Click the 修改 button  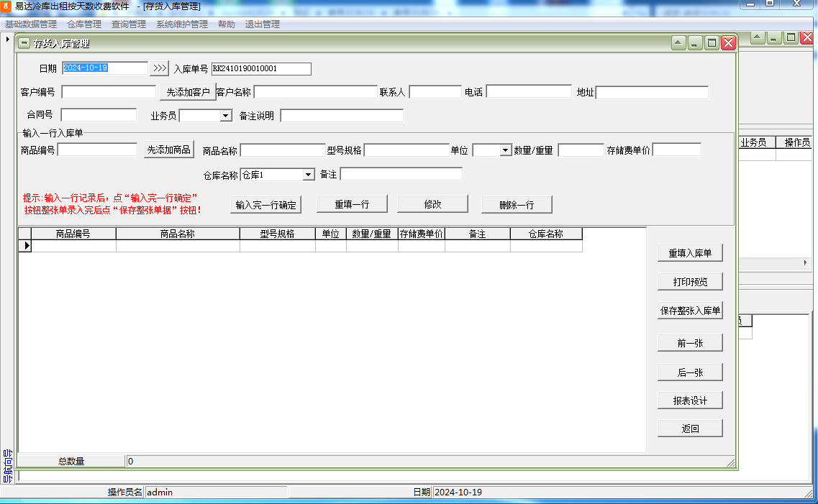pyautogui.click(x=432, y=204)
